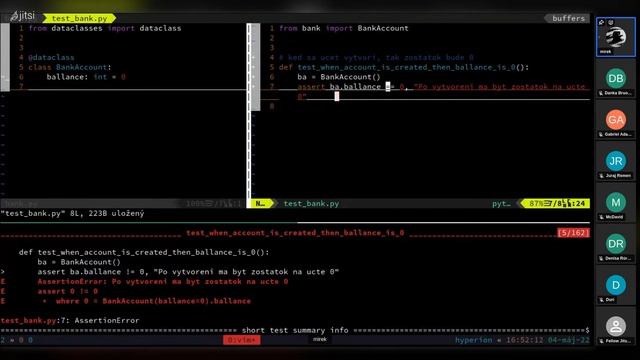This screenshot has width=640, height=360.
Task: Click the left pane vertical scrollbar
Action: coord(5,57)
